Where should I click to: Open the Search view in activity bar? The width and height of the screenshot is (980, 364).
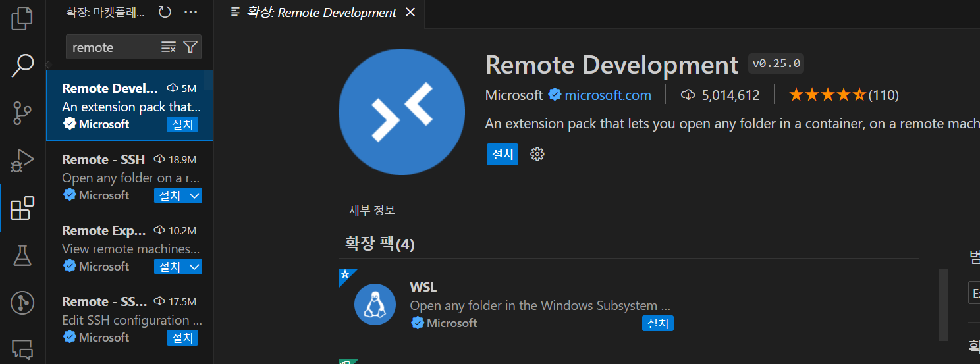pos(22,65)
